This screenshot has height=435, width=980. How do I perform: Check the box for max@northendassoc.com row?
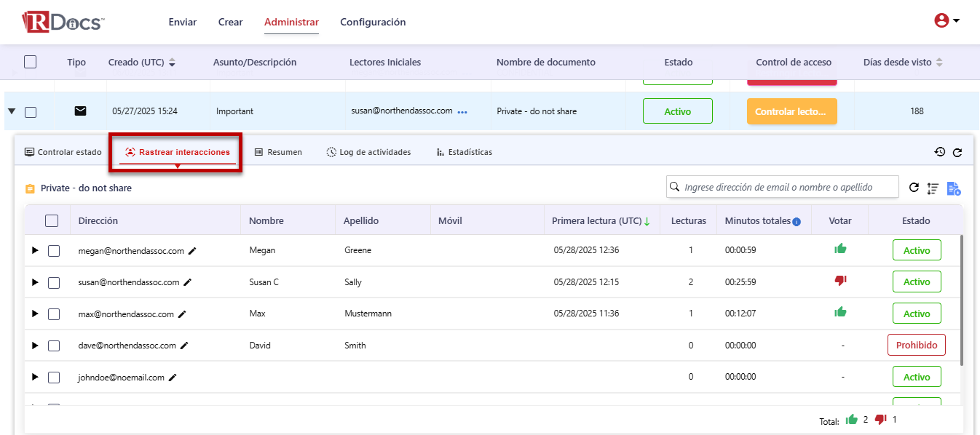point(54,314)
